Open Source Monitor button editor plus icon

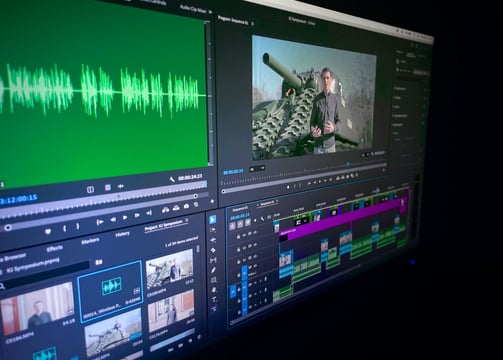pos(212,201)
